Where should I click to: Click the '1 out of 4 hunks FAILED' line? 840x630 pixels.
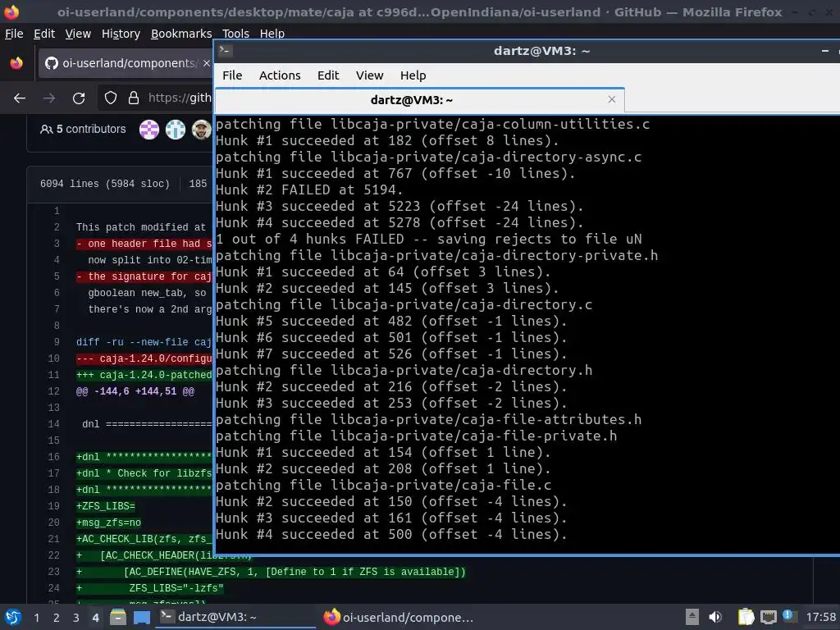[428, 239]
